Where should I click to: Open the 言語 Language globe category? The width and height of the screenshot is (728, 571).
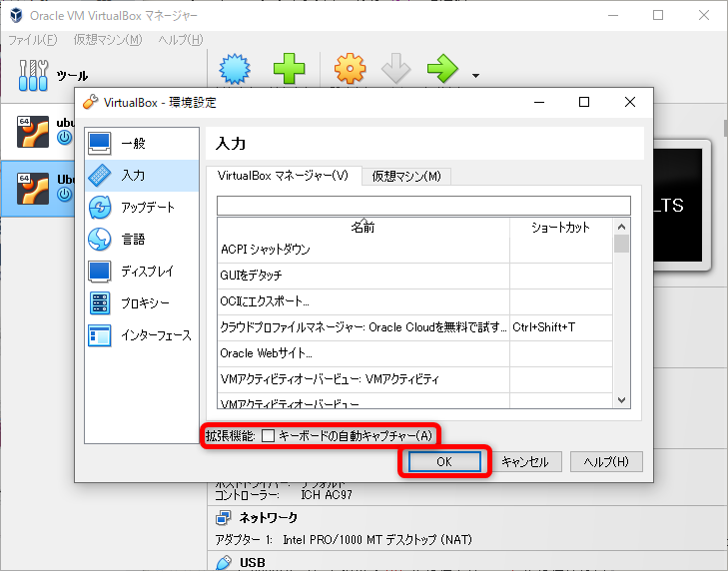142,240
